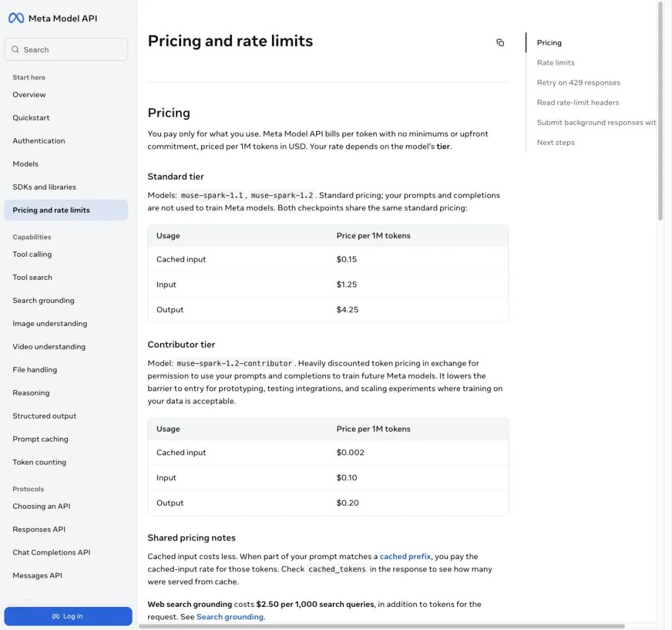Image resolution: width=672 pixels, height=630 pixels.
Task: Click the Meta Model API header title
Action: coord(63,19)
